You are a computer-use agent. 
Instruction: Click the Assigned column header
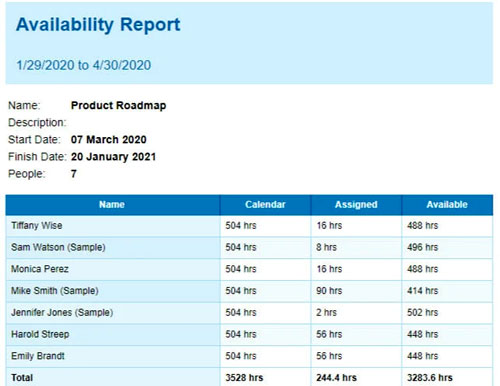point(356,205)
